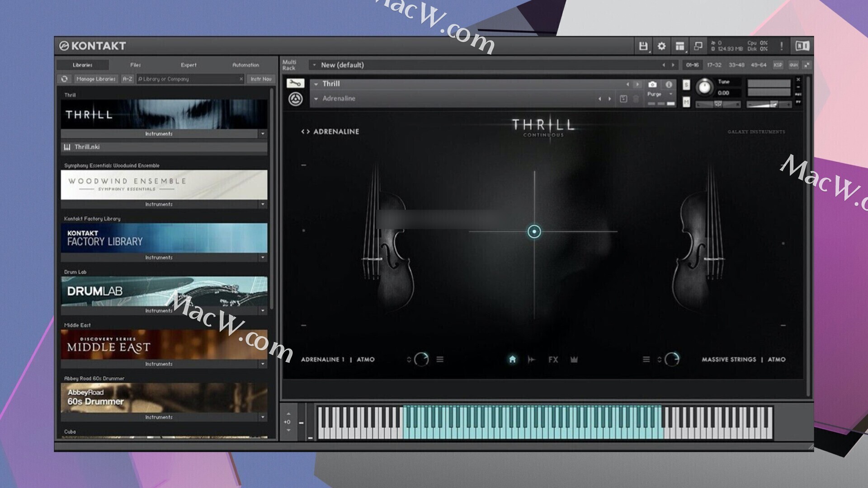Click the minimize rack view icon
The width and height of the screenshot is (868, 488).
coord(698,46)
